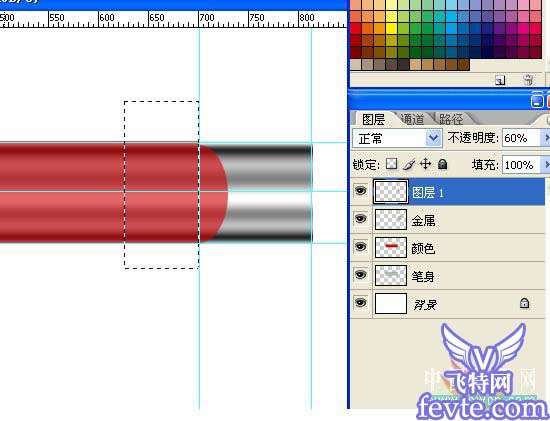
Task: Click the delete swatch trash icon
Action: tap(528, 80)
